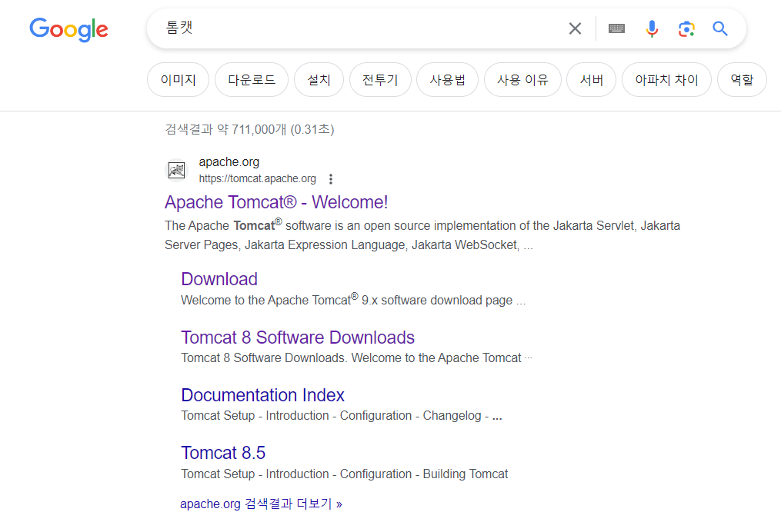Select the 사용법 filter chip
The image size is (781, 532).
(447, 80)
